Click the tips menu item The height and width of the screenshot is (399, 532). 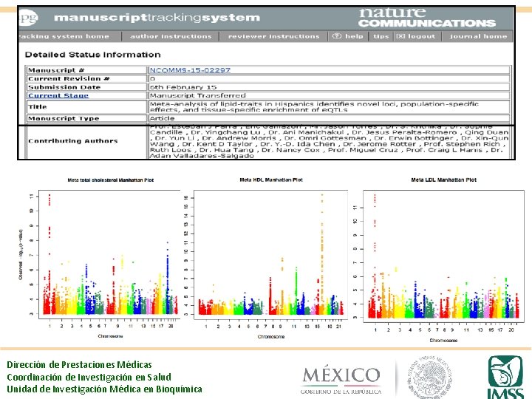[381, 36]
